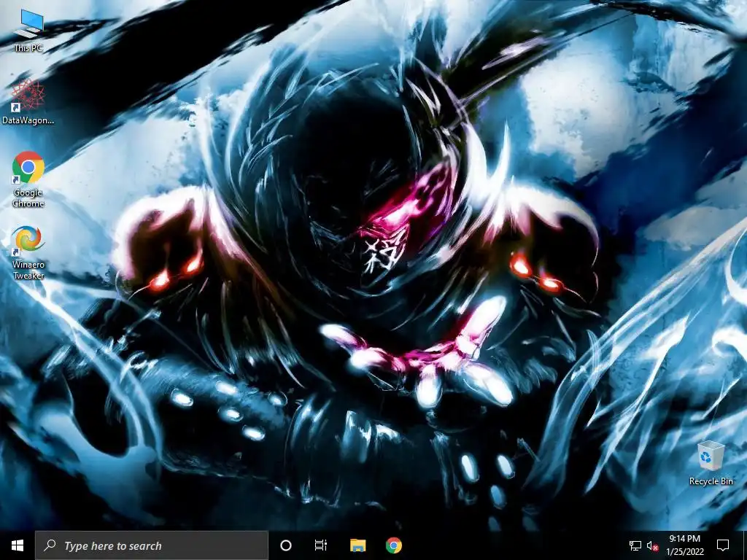The image size is (747, 560).
Task: Open the Windows Start menu
Action: (x=18, y=545)
